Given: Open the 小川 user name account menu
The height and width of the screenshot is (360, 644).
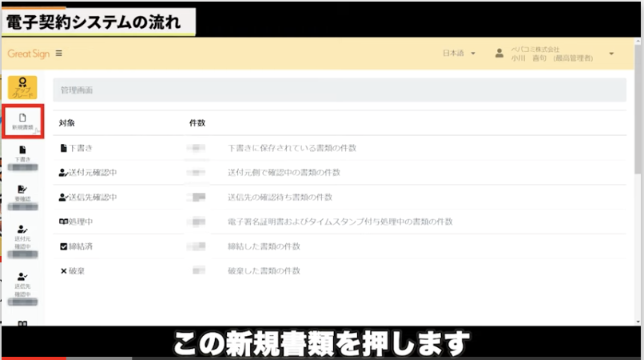Looking at the screenshot, I should (551, 58).
